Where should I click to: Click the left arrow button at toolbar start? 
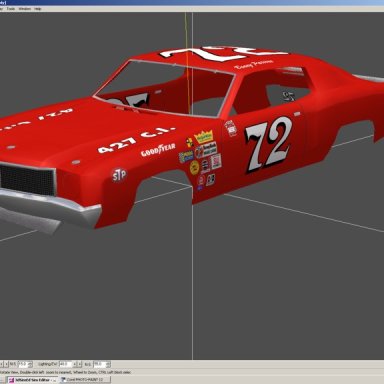(2, 364)
